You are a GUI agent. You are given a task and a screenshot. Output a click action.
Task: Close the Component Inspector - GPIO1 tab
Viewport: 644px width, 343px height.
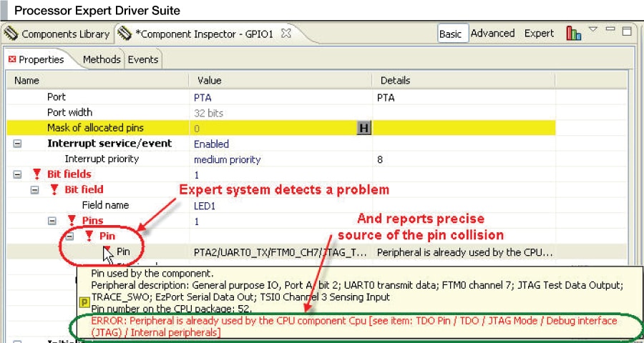click(286, 34)
